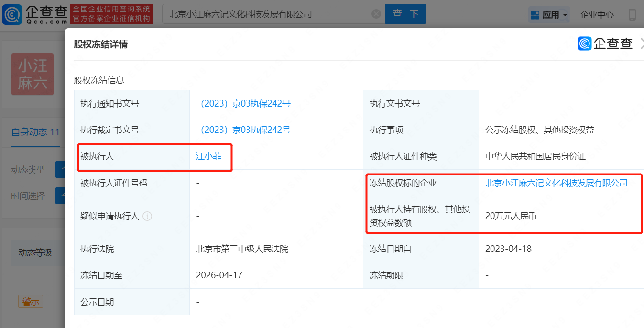The width and height of the screenshot is (644, 328).
Task: Open the 汪小菲 person link
Action: click(209, 156)
